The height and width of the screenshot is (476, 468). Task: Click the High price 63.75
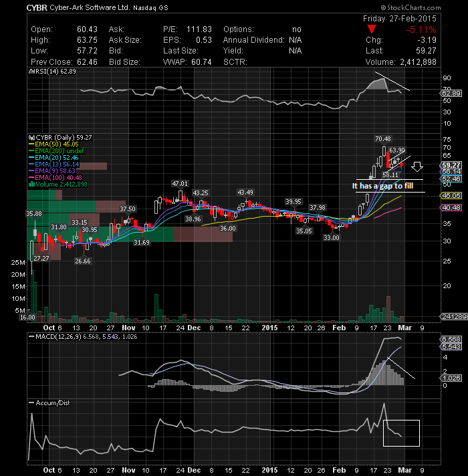click(87, 40)
